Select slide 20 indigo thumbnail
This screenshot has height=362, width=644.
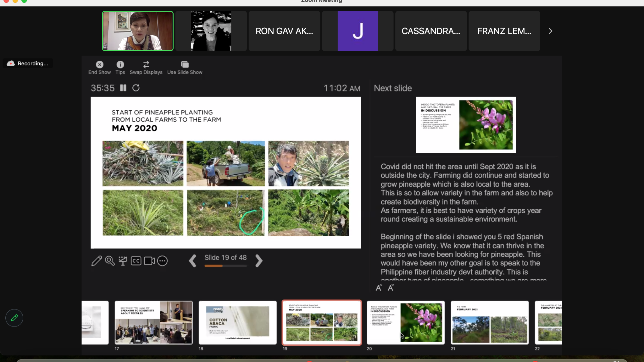406,322
